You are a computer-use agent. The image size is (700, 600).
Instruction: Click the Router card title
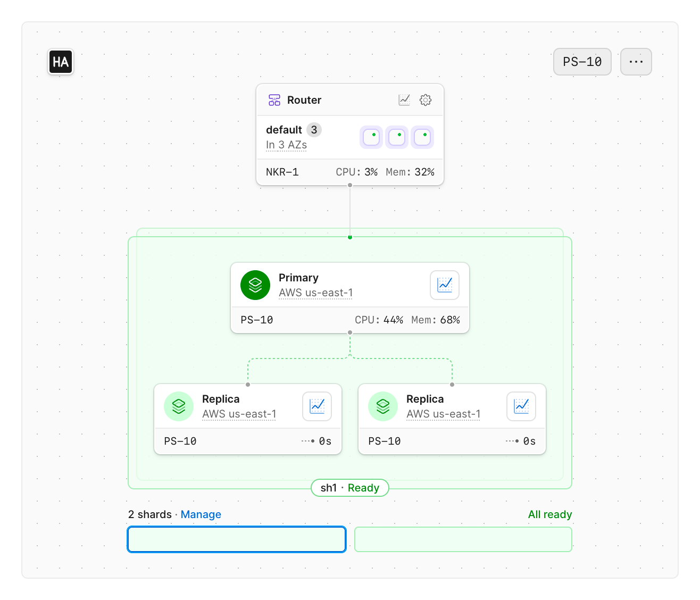[x=304, y=100]
